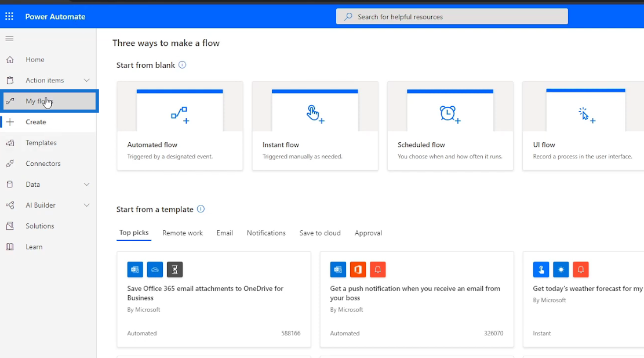The height and width of the screenshot is (358, 644).
Task: Open Solutions in sidebar
Action: pos(49,226)
